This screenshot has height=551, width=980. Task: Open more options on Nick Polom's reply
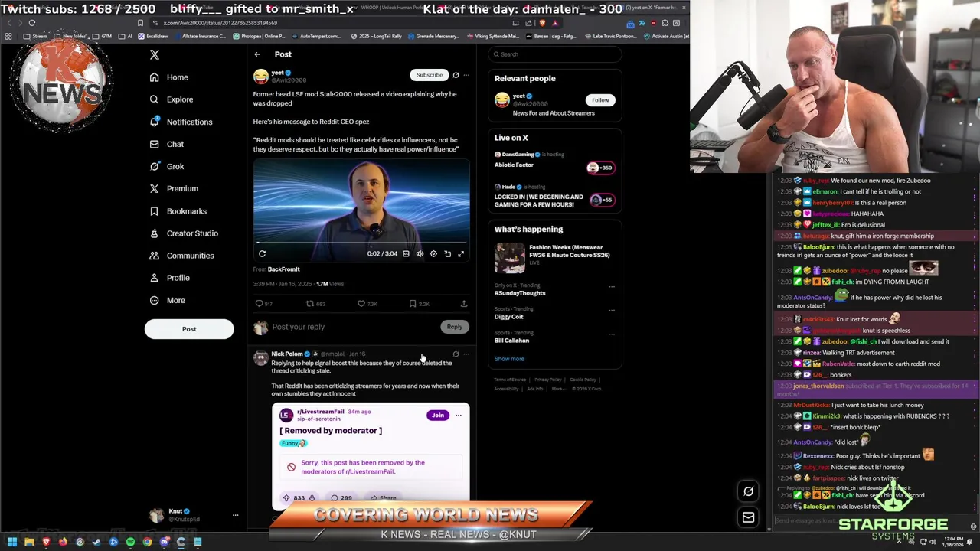466,354
